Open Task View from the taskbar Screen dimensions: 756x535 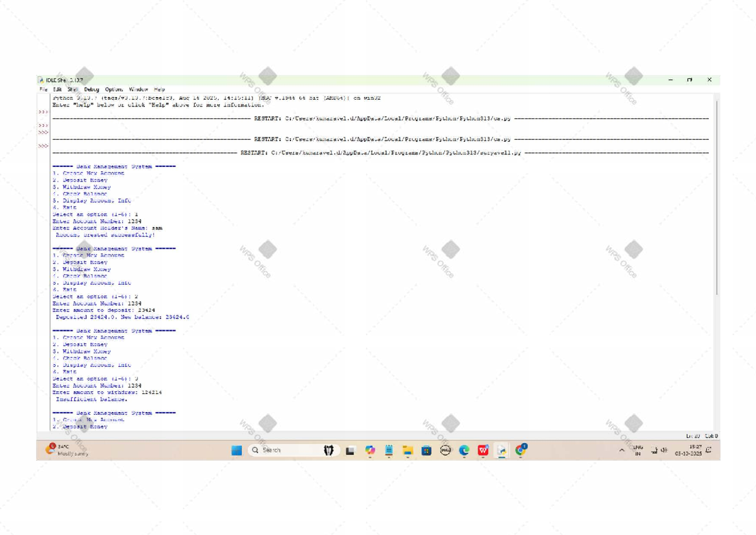[x=350, y=450]
